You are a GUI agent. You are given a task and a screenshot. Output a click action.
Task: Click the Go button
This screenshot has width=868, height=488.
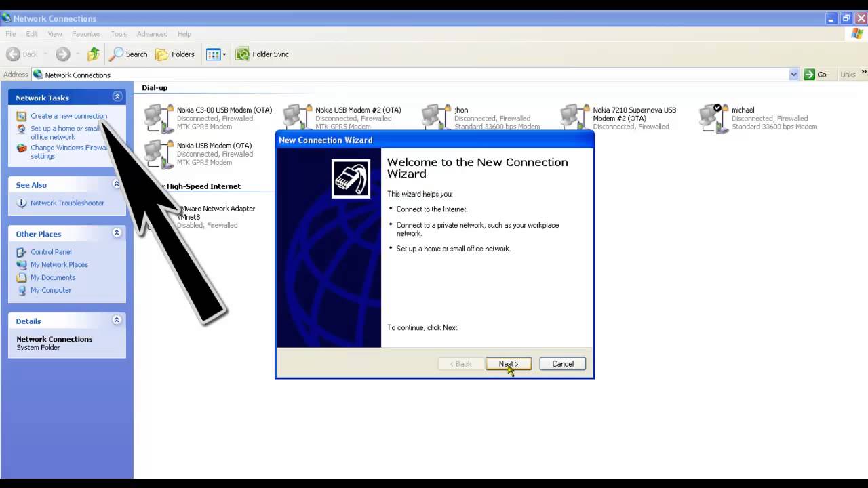[x=816, y=75]
